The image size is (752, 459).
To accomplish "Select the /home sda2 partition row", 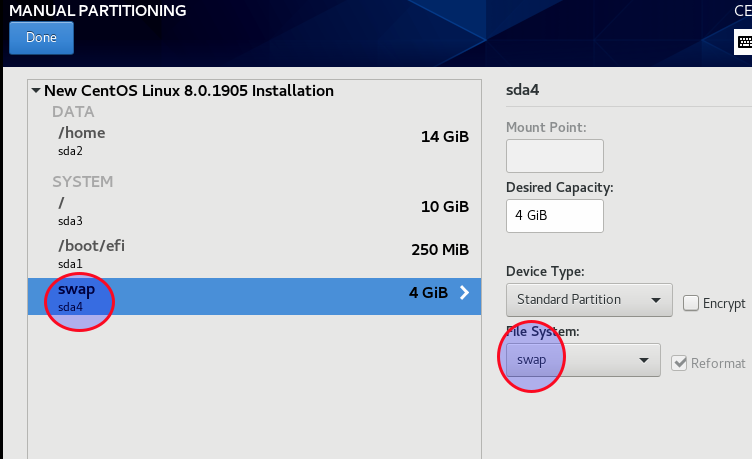I will pos(254,141).
